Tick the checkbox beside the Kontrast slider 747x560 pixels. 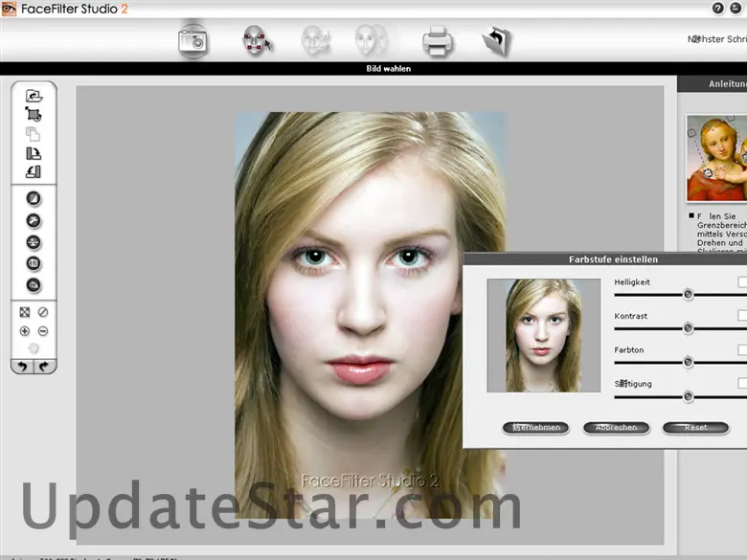pyautogui.click(x=742, y=315)
